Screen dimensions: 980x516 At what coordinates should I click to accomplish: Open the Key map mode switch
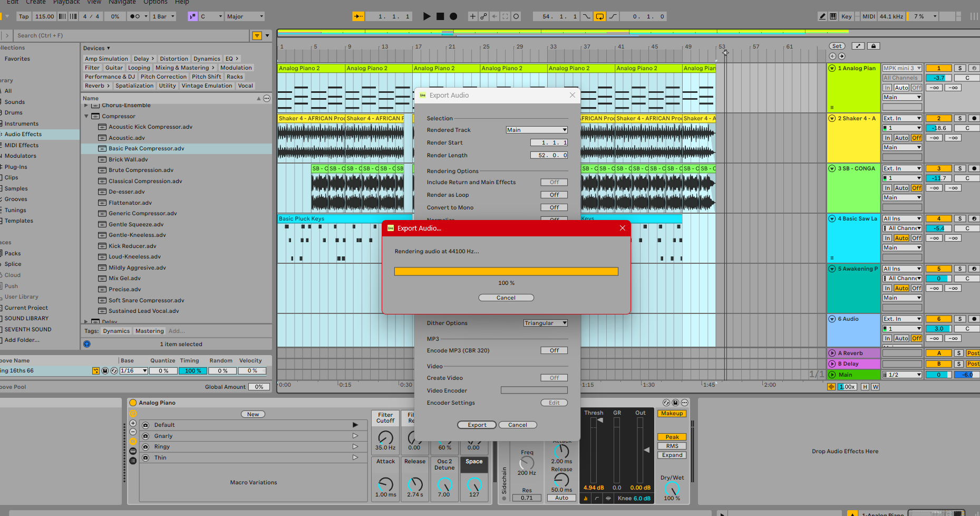847,16
